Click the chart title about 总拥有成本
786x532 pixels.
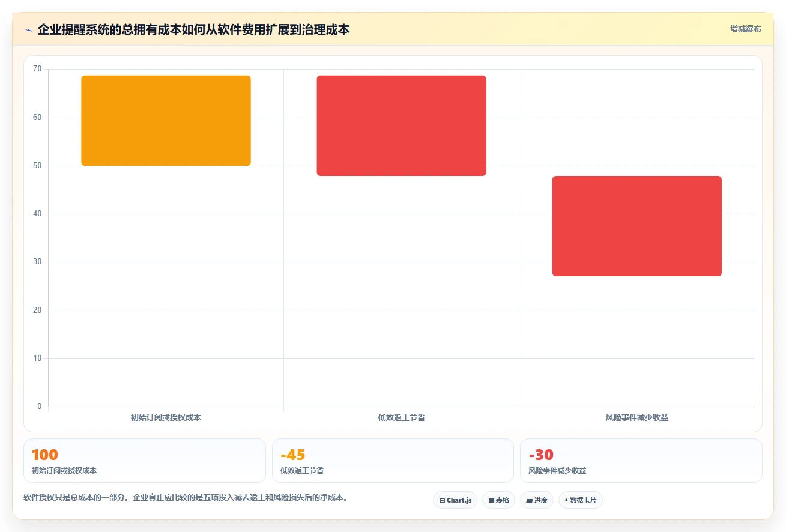(x=193, y=29)
